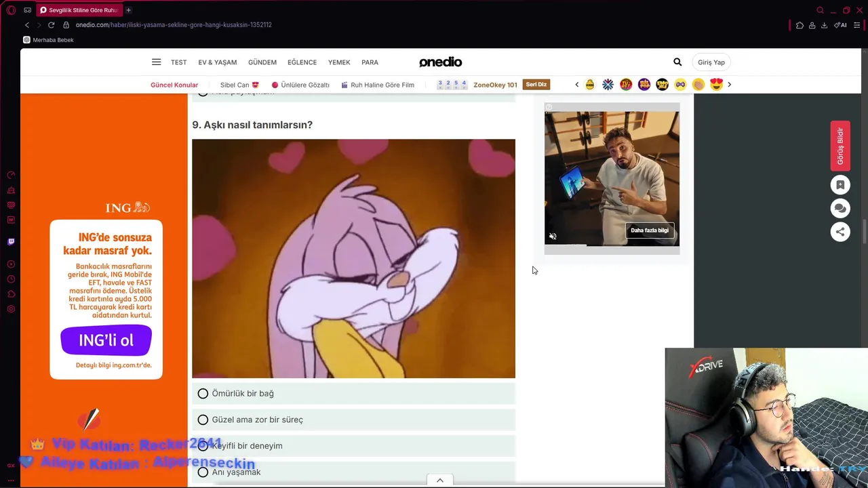
Task: Open the comments bubble icon on right rail
Action: [840, 208]
